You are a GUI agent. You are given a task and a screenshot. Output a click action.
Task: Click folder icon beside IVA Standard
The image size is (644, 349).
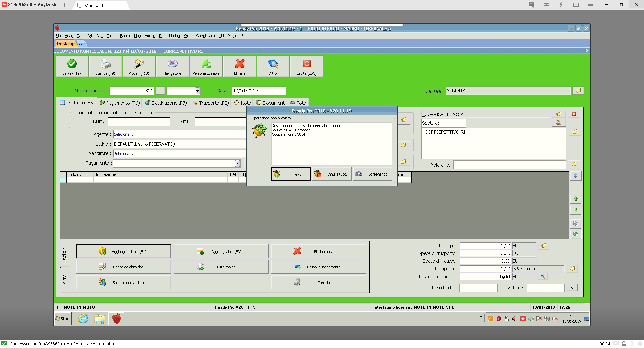(572, 269)
